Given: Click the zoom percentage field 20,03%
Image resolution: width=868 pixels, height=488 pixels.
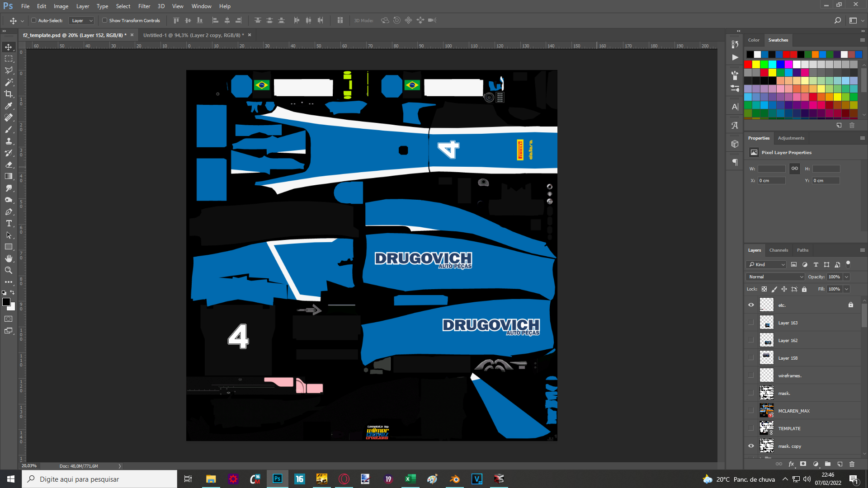Looking at the screenshot, I should coord(29,465).
